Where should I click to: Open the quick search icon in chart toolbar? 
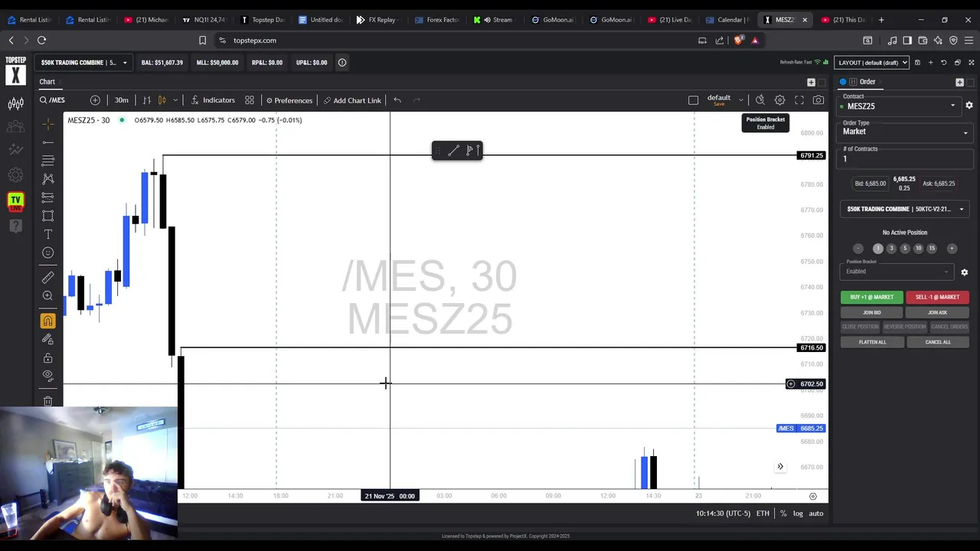coord(760,100)
